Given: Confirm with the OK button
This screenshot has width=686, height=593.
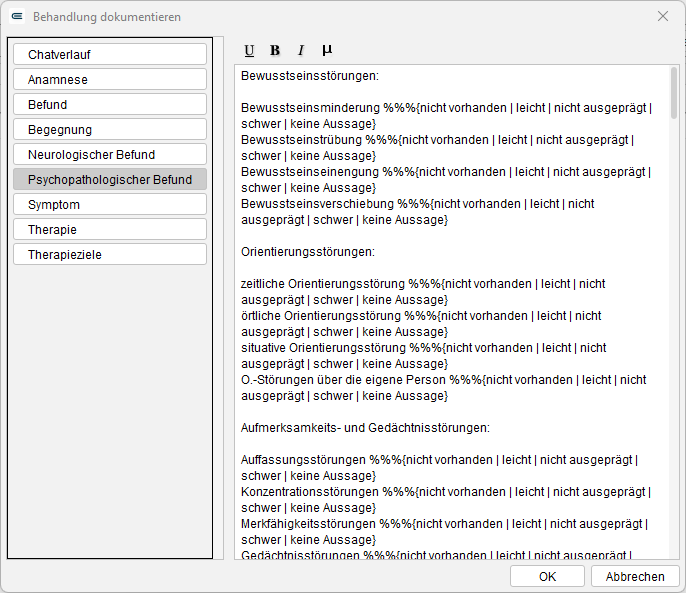Looking at the screenshot, I should point(547,576).
